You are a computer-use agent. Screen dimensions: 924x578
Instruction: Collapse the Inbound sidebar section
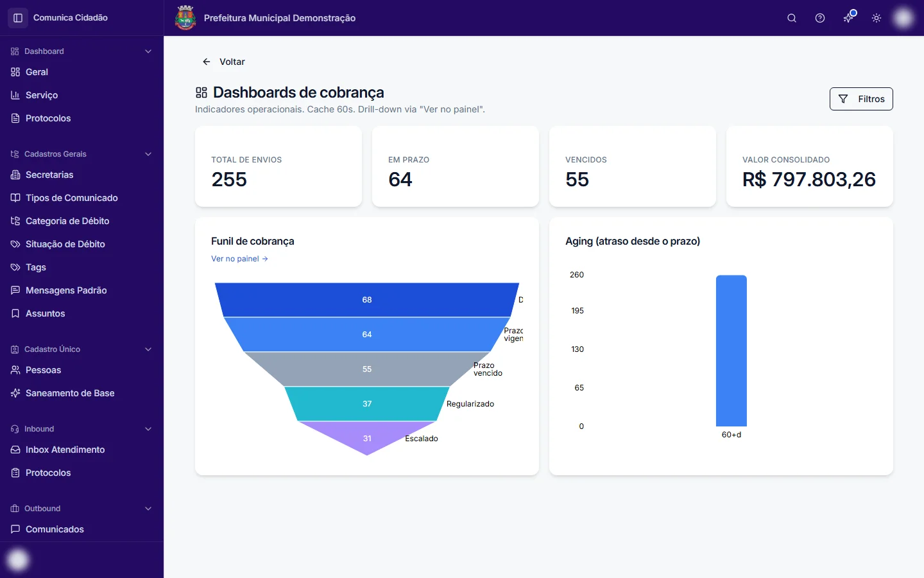148,429
